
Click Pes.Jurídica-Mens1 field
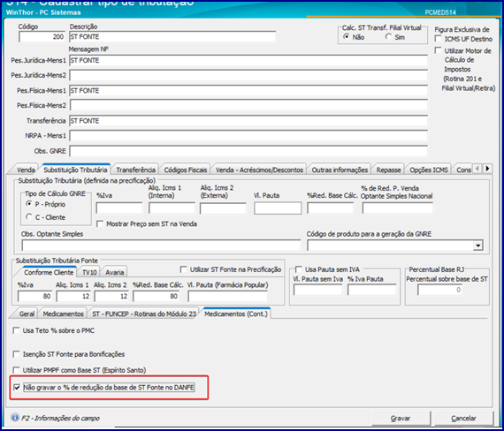pyautogui.click(x=248, y=60)
